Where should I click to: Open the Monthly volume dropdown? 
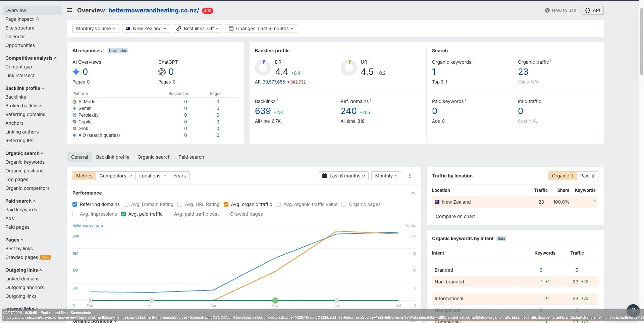(96, 29)
